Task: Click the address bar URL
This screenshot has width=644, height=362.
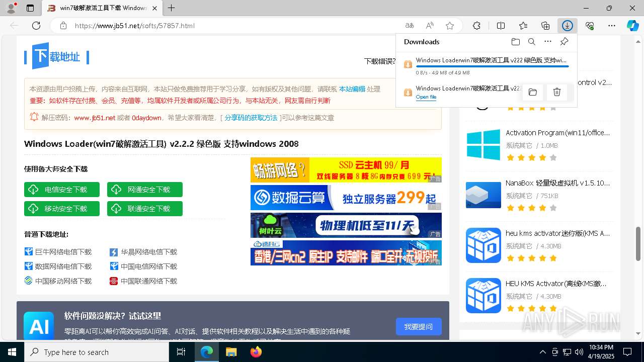Action: 135,26
